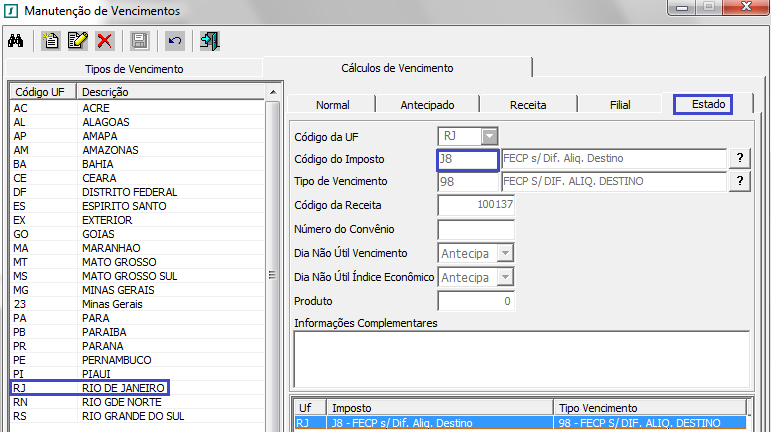Select the PARAIBA row
The width and height of the screenshot is (771, 432).
pyautogui.click(x=137, y=332)
